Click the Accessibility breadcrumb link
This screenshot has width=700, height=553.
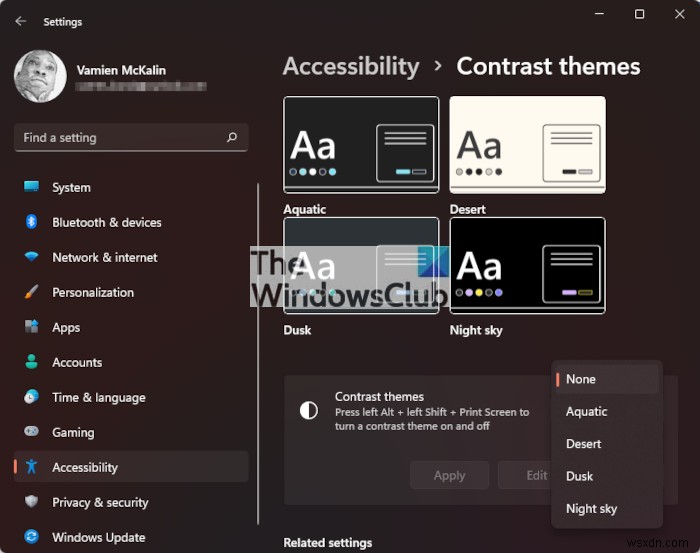point(351,67)
